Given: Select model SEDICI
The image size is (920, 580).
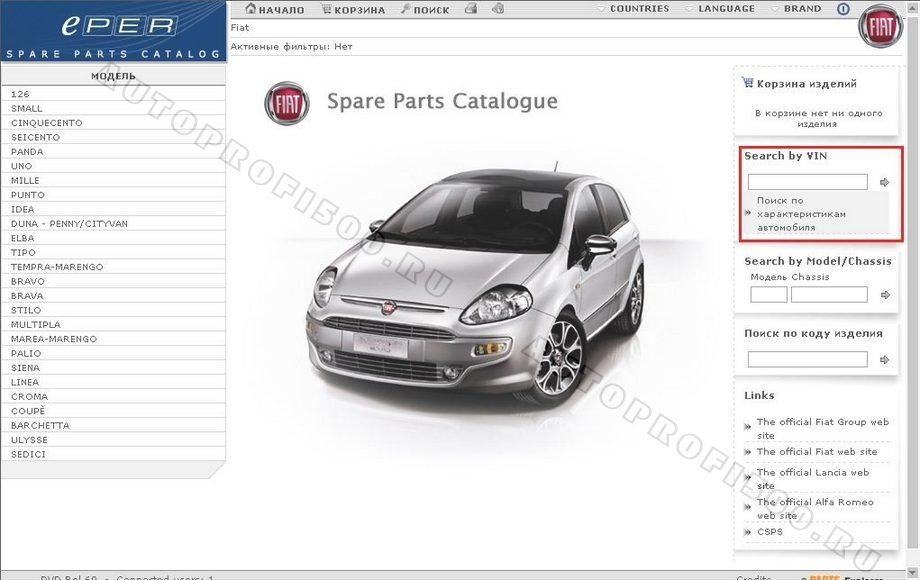Looking at the screenshot, I should coord(113,454).
